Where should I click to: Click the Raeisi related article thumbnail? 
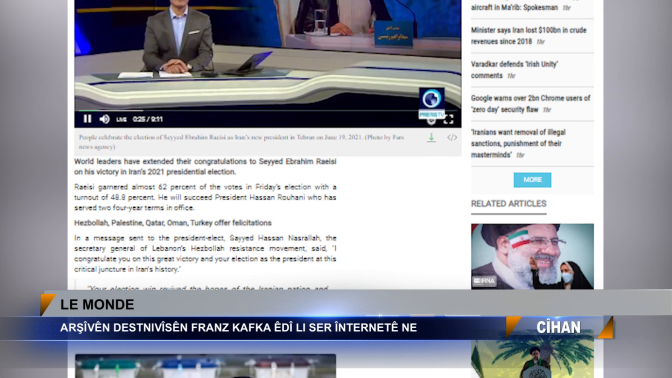(532, 256)
